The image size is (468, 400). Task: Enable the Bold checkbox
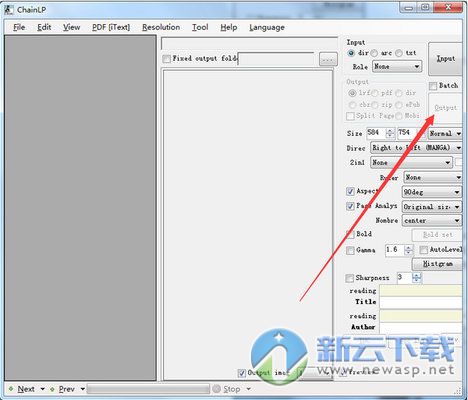point(350,234)
